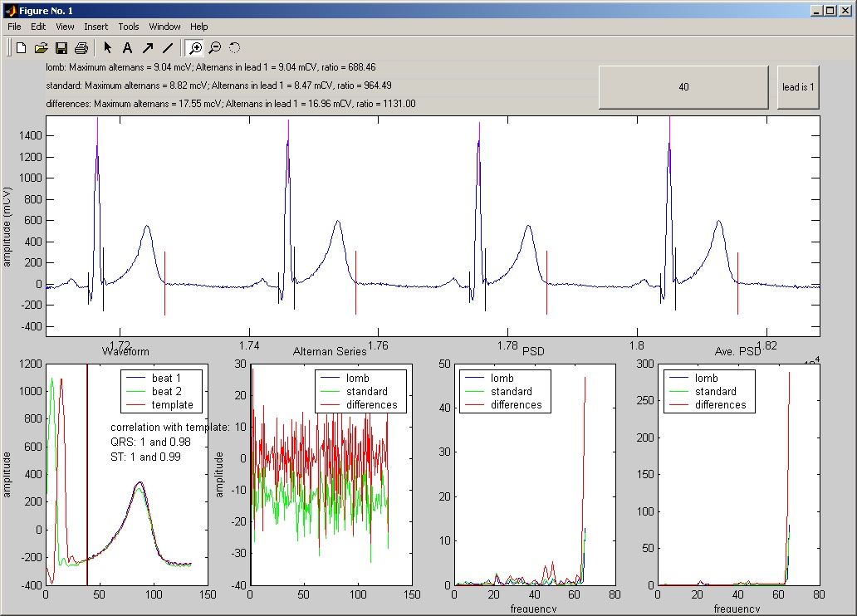This screenshot has width=857, height=616.
Task: Select the Insert Arrow tool
Action: pos(148,48)
